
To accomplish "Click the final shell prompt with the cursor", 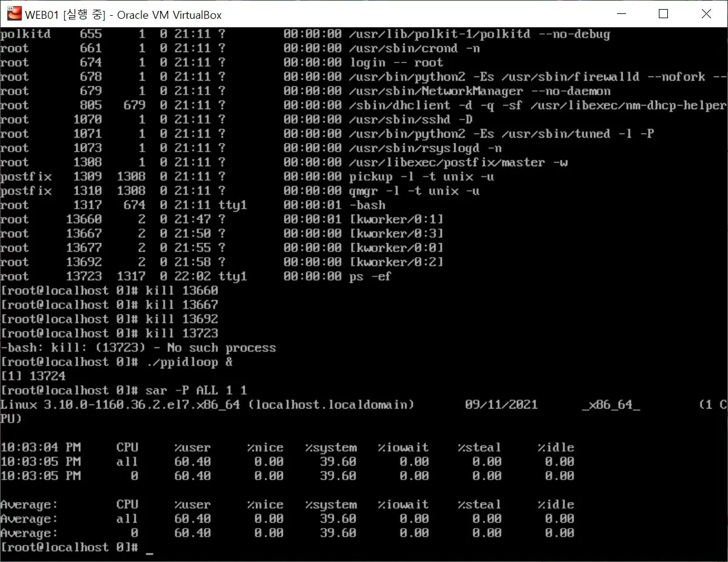I will coord(77,547).
